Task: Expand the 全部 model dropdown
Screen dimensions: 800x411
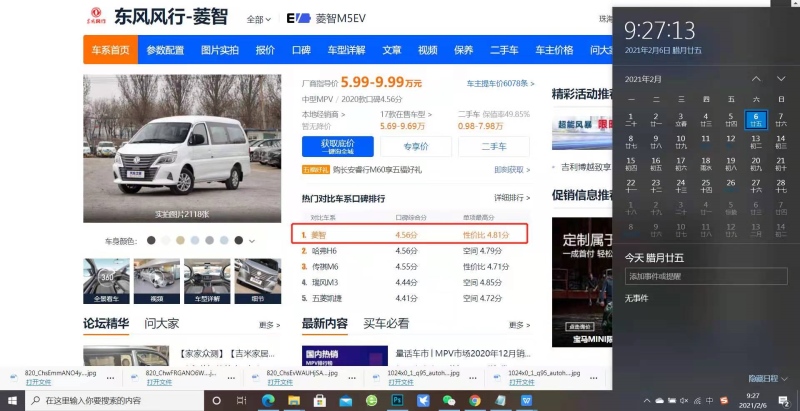Action: (x=259, y=19)
